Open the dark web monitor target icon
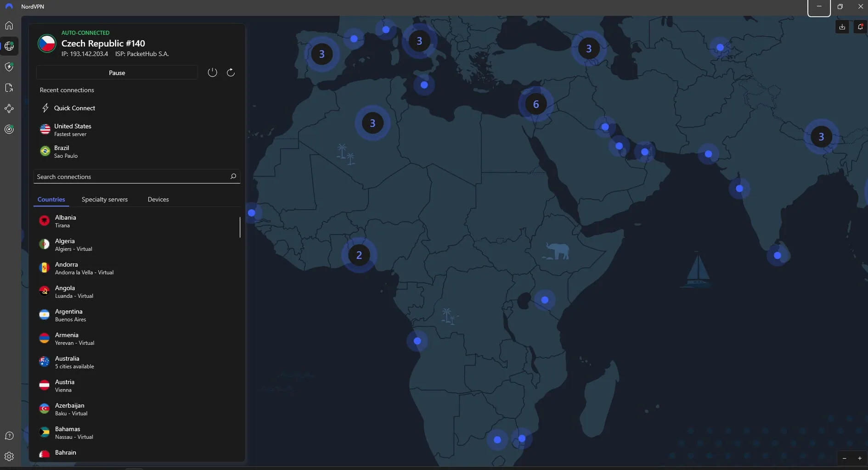The width and height of the screenshot is (868, 470). pyautogui.click(x=9, y=129)
